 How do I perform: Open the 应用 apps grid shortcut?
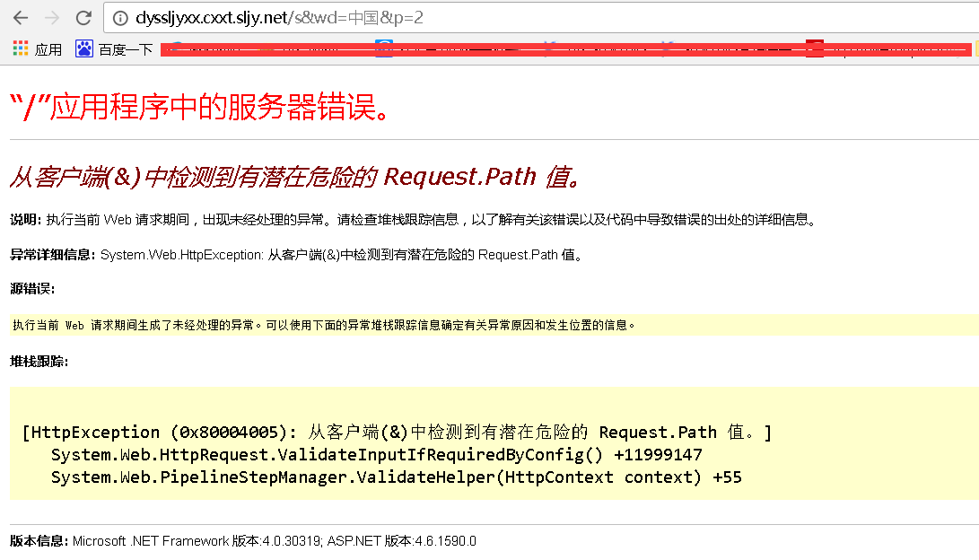point(38,49)
